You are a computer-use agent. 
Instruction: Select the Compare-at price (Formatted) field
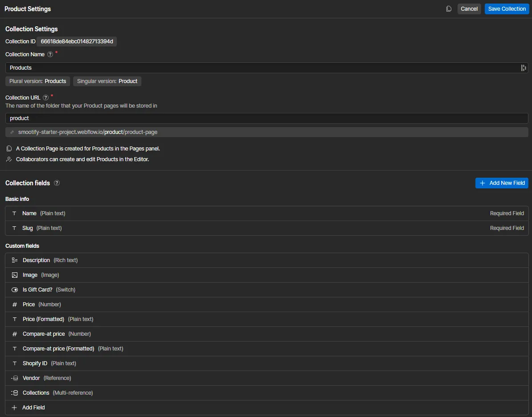266,349
